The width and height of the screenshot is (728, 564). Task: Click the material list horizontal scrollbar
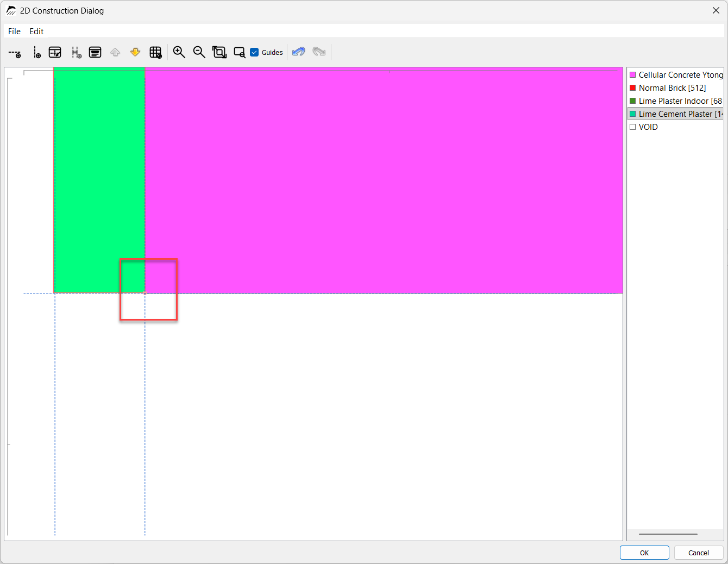[668, 534]
